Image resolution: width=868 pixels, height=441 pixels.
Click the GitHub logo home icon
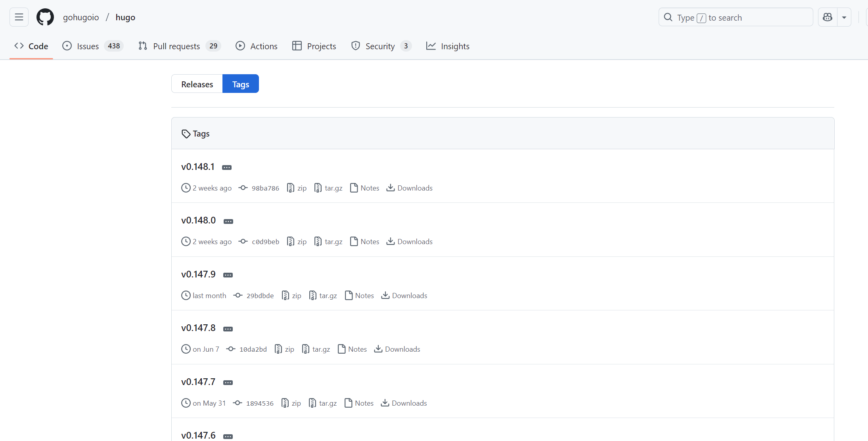45,17
